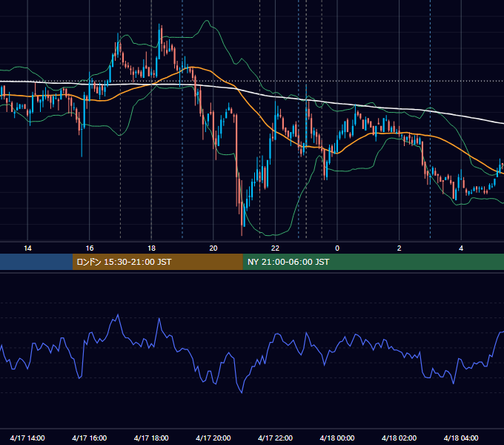Screen dimensions: 504x445
Task: Click the 4/17 20:00 date label
Action: pyautogui.click(x=213, y=438)
